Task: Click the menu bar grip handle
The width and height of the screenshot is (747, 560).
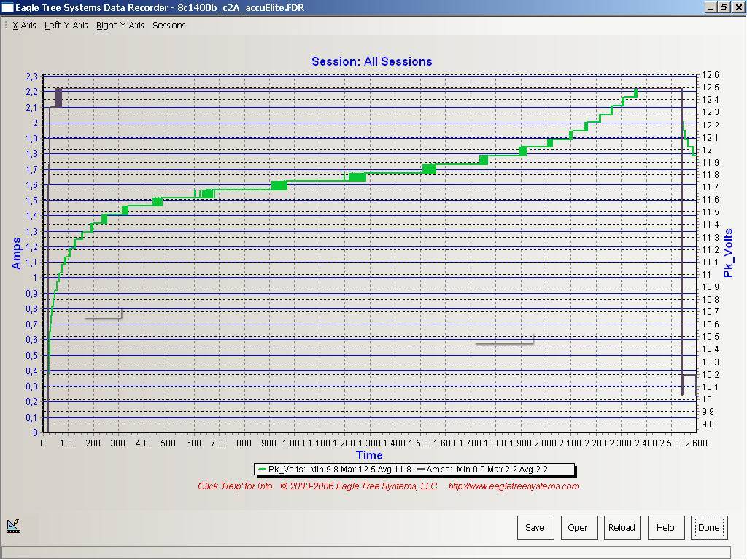Action: click(6, 26)
